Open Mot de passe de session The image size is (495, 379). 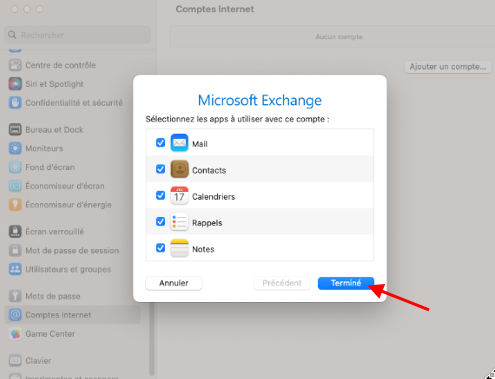72,250
